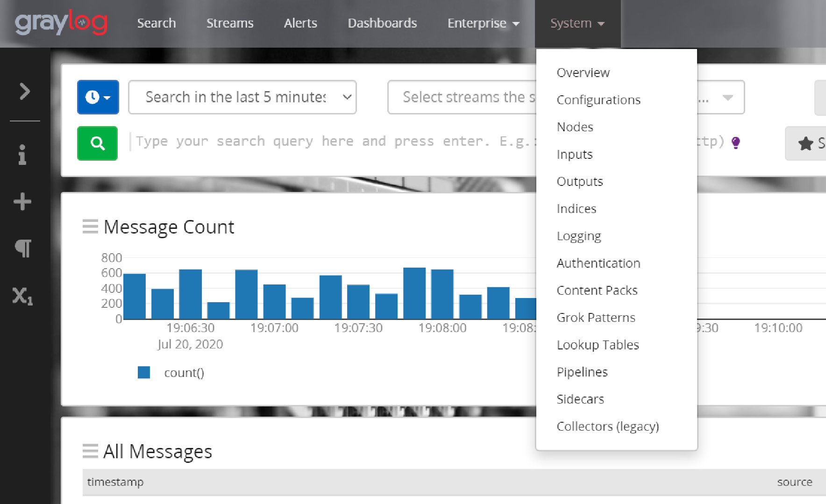The height and width of the screenshot is (504, 826).
Task: Click the purple lightbulb query help icon
Action: pos(736,142)
